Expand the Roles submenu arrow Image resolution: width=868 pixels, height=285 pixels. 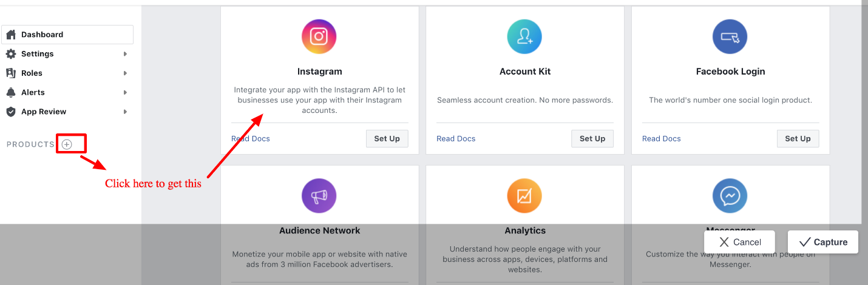pyautogui.click(x=125, y=73)
